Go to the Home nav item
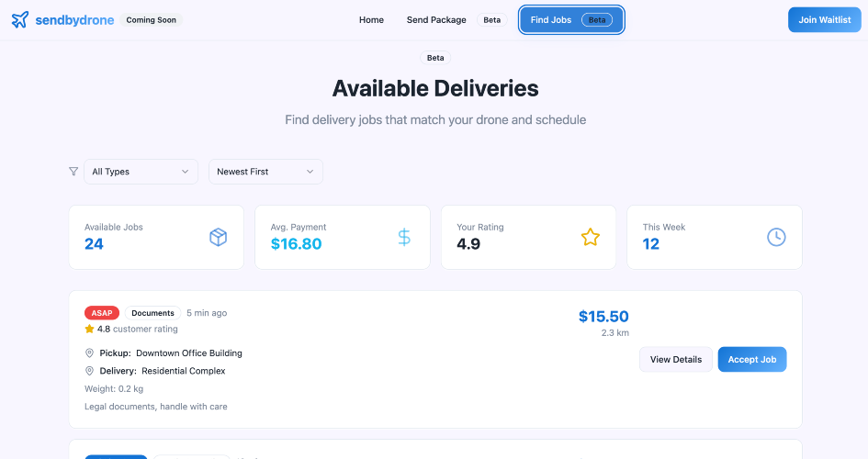This screenshot has height=459, width=868. click(371, 20)
